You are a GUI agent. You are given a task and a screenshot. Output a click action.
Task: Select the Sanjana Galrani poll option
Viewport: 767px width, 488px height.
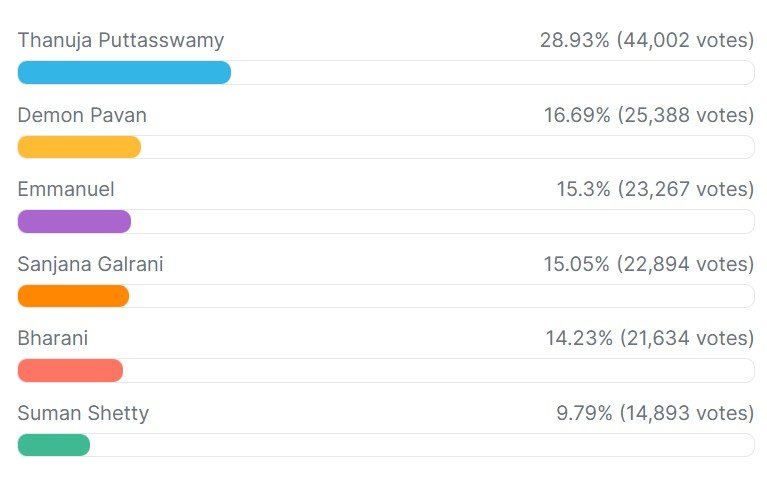(90, 265)
